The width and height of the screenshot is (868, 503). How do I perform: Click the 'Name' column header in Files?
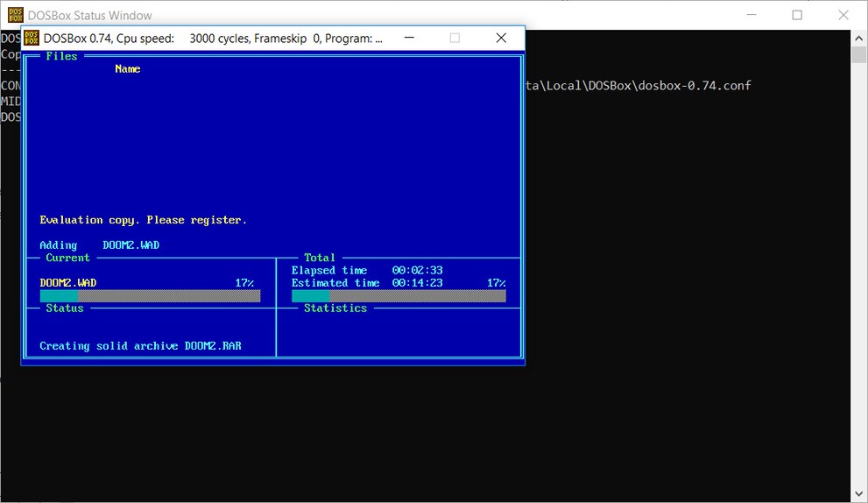pyautogui.click(x=127, y=68)
